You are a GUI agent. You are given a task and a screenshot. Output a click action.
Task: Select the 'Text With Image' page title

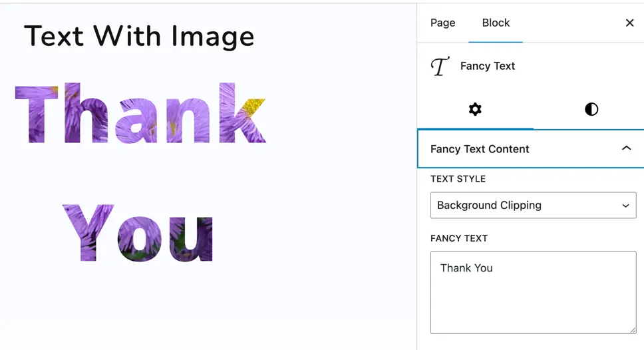pyautogui.click(x=139, y=36)
